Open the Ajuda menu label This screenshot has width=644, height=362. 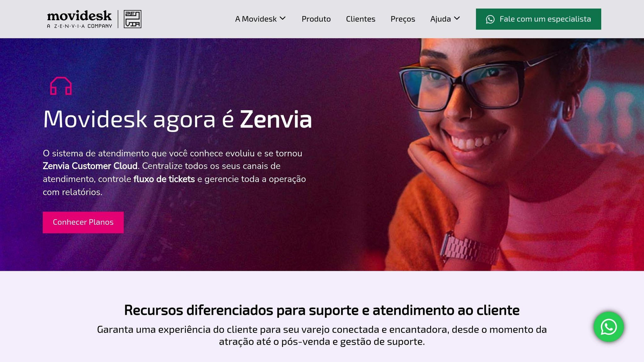coord(441,19)
